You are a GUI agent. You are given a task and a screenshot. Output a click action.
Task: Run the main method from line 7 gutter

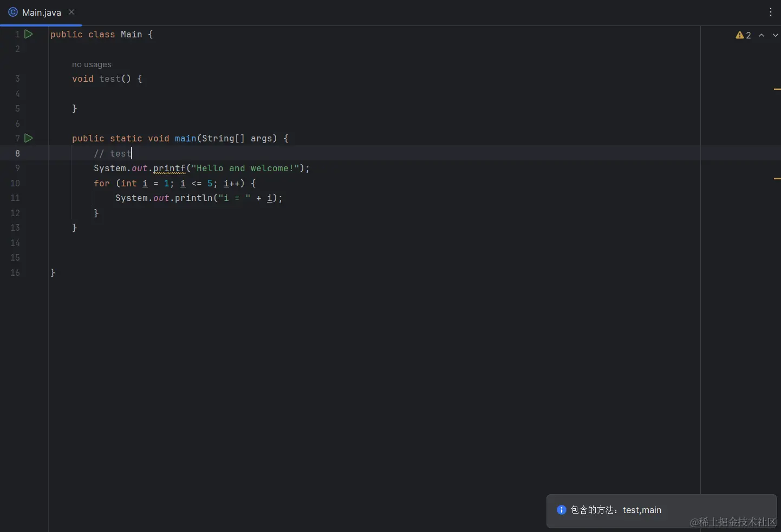29,138
